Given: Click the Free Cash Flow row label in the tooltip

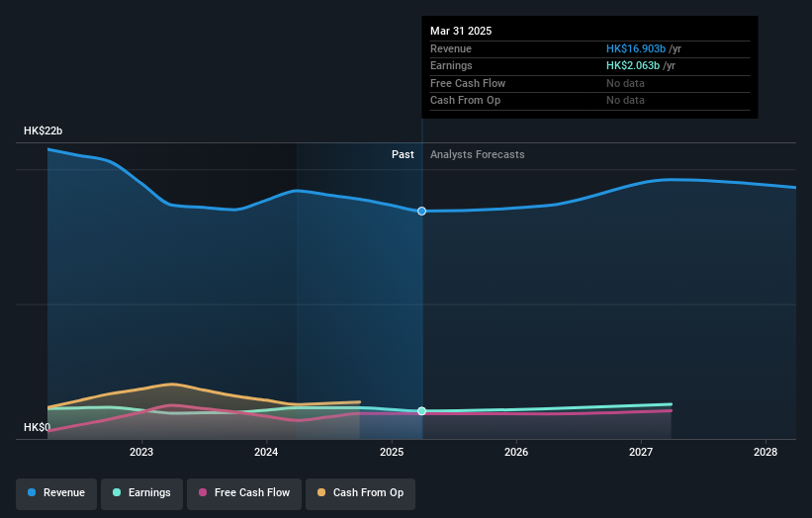Looking at the screenshot, I should (x=468, y=83).
